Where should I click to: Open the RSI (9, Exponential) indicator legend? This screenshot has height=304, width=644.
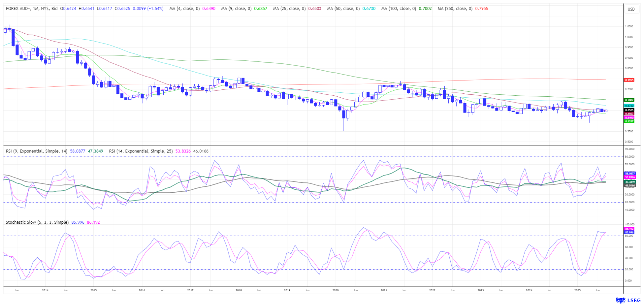[37, 151]
